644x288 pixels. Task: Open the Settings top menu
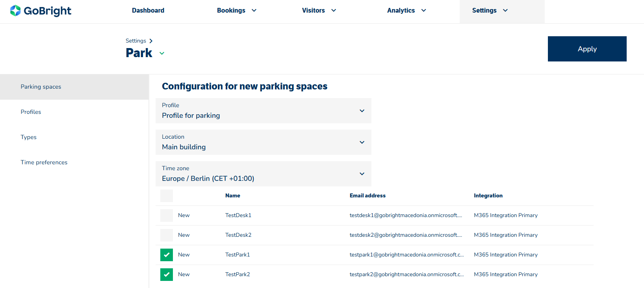pyautogui.click(x=490, y=11)
